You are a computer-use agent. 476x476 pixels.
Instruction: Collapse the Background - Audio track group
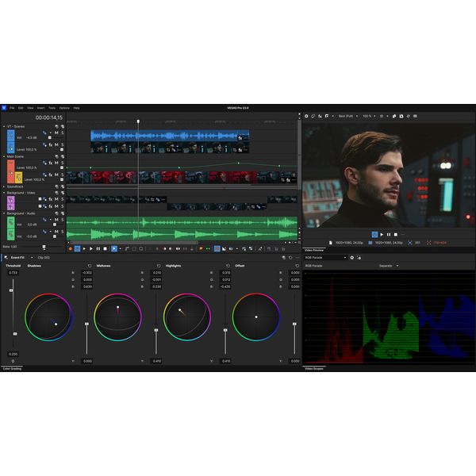[x=4, y=213]
